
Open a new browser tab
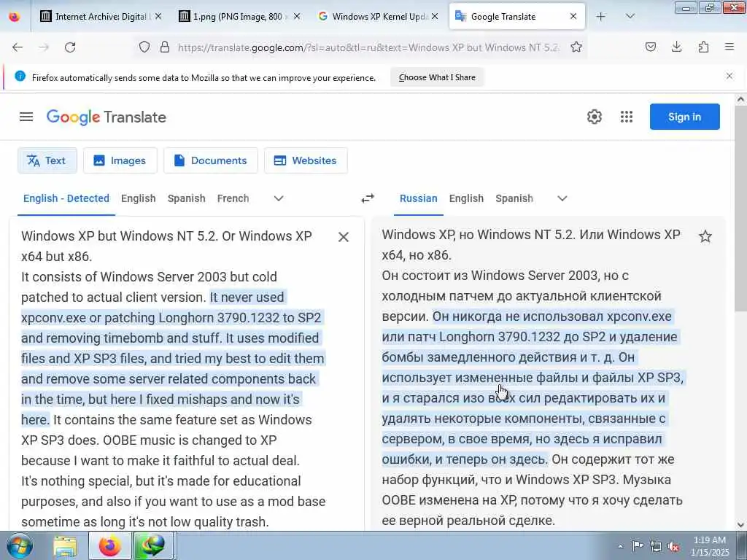click(601, 17)
